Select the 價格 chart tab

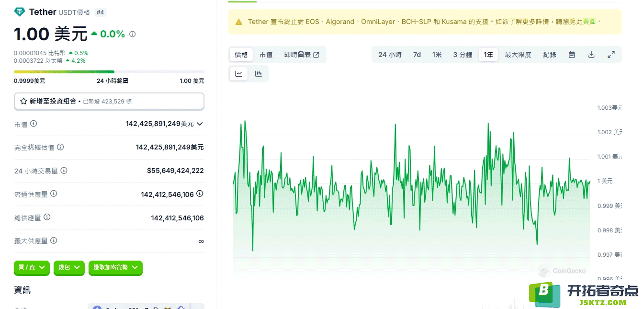241,55
